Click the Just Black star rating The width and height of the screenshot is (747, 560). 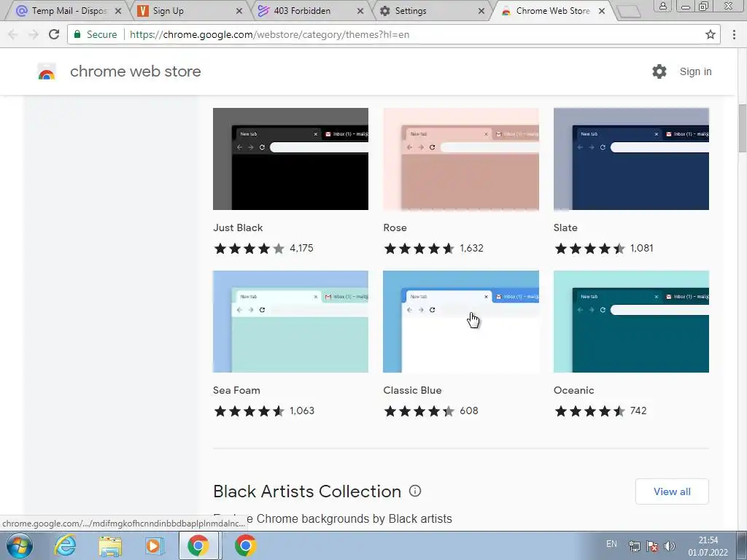click(x=249, y=248)
